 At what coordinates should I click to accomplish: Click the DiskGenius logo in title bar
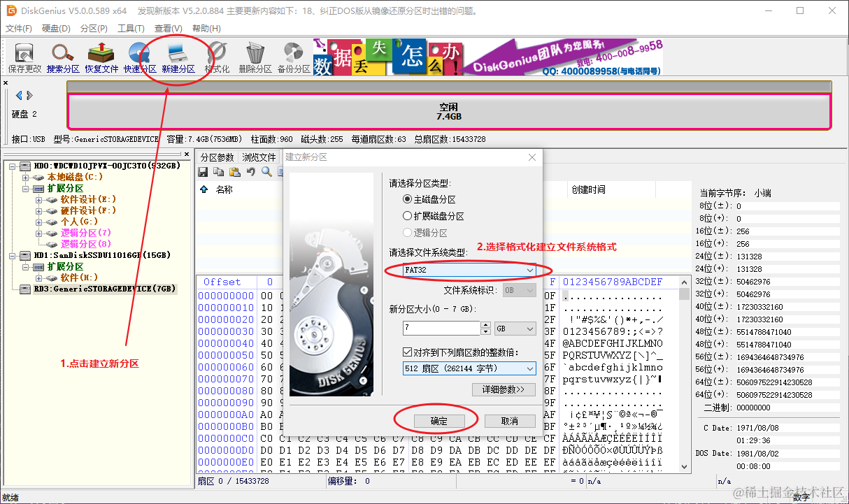[12, 11]
